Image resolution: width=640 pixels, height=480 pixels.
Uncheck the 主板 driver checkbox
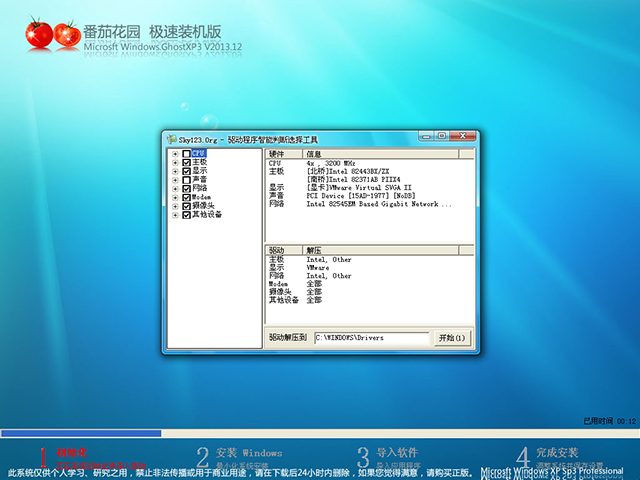click(186, 162)
